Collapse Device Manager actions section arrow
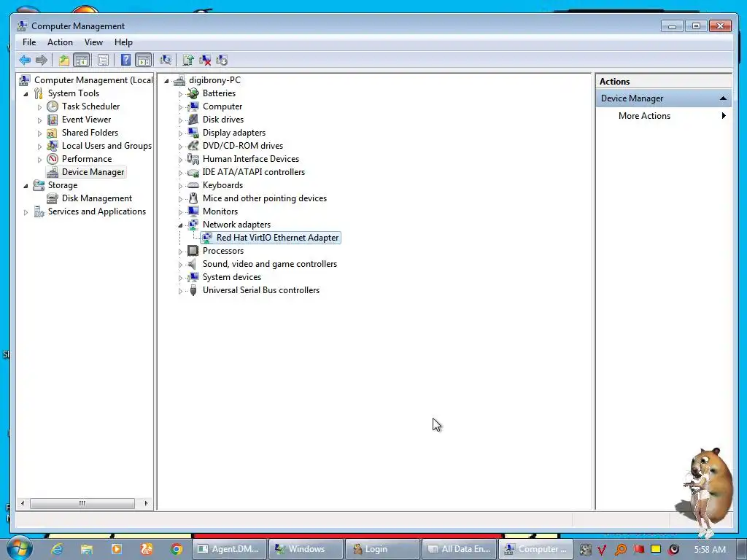Screen dimensions: 747x560 [723, 98]
